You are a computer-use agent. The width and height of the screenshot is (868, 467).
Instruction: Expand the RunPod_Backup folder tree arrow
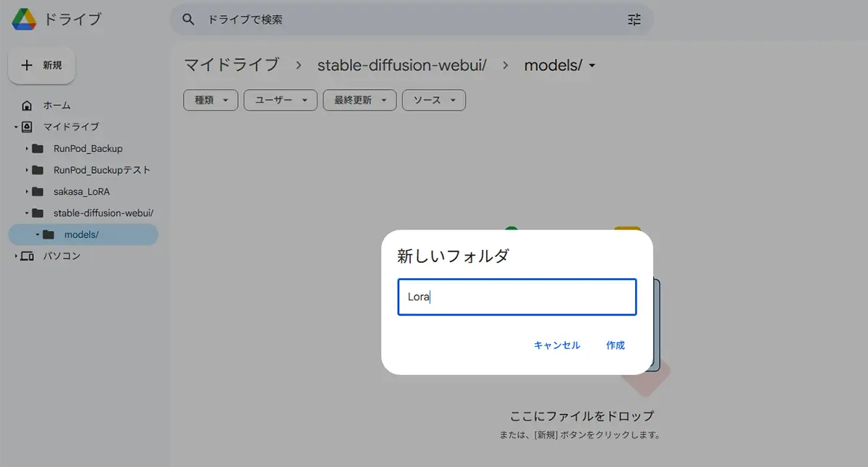[27, 148]
